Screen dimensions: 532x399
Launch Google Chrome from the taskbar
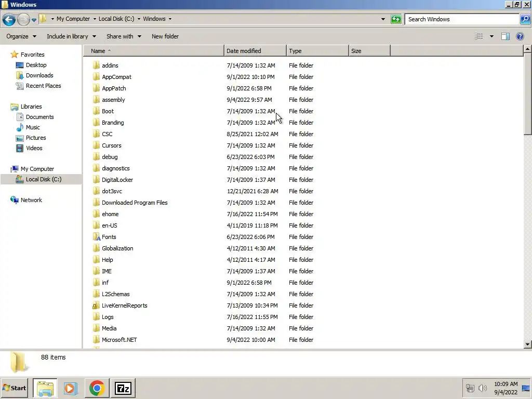tap(97, 388)
